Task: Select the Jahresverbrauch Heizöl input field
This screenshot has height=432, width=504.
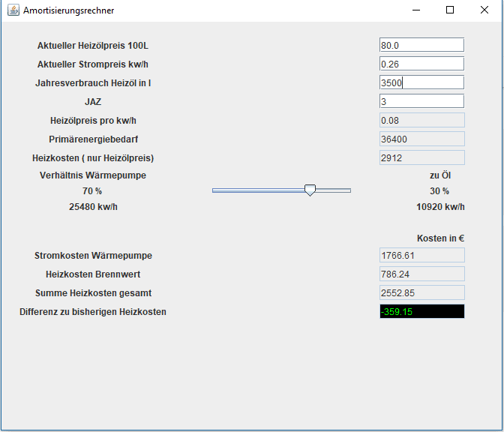Action: pyautogui.click(x=421, y=82)
